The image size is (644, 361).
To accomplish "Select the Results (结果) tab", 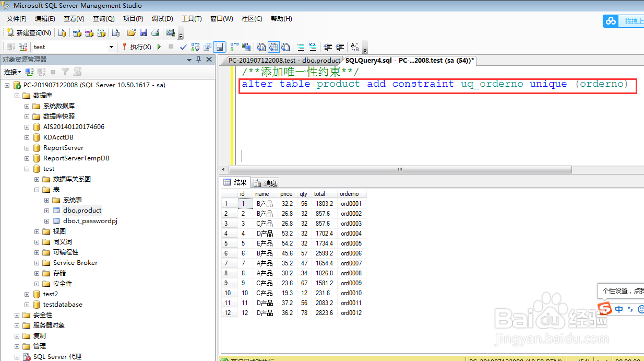I will pos(235,182).
